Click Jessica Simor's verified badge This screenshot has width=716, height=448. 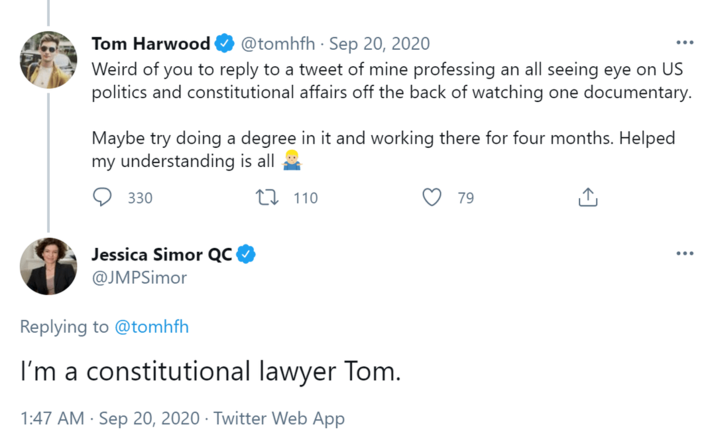[x=246, y=254]
